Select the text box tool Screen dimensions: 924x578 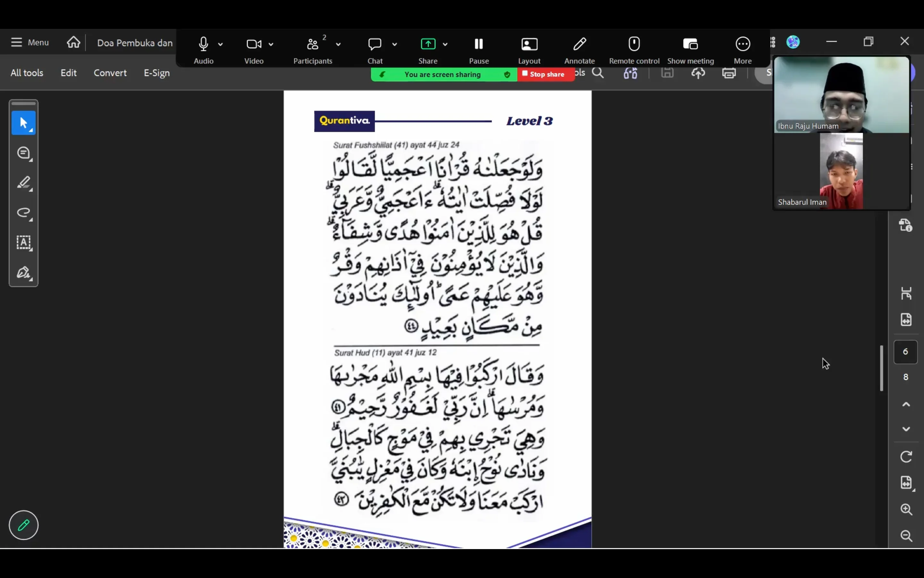[x=24, y=242]
